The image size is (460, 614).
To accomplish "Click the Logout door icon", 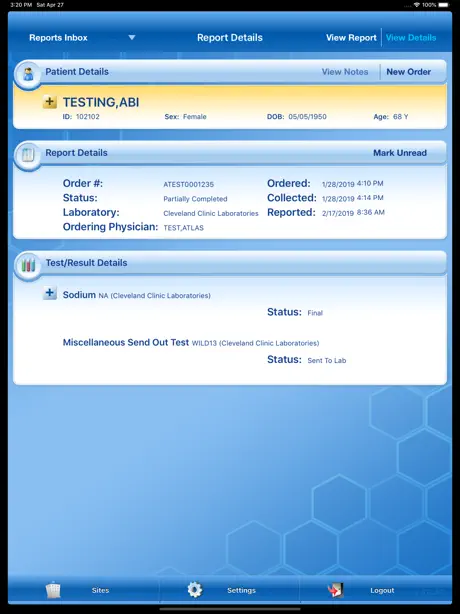I will [336, 590].
